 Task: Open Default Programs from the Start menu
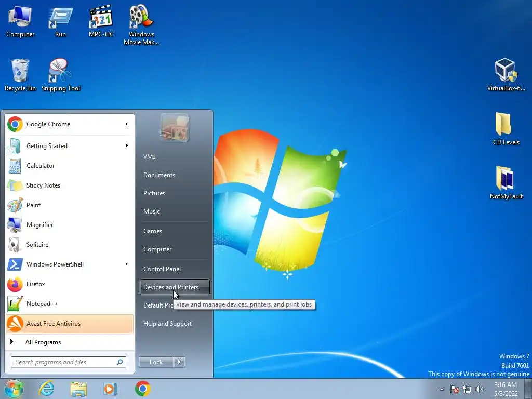[158, 305]
